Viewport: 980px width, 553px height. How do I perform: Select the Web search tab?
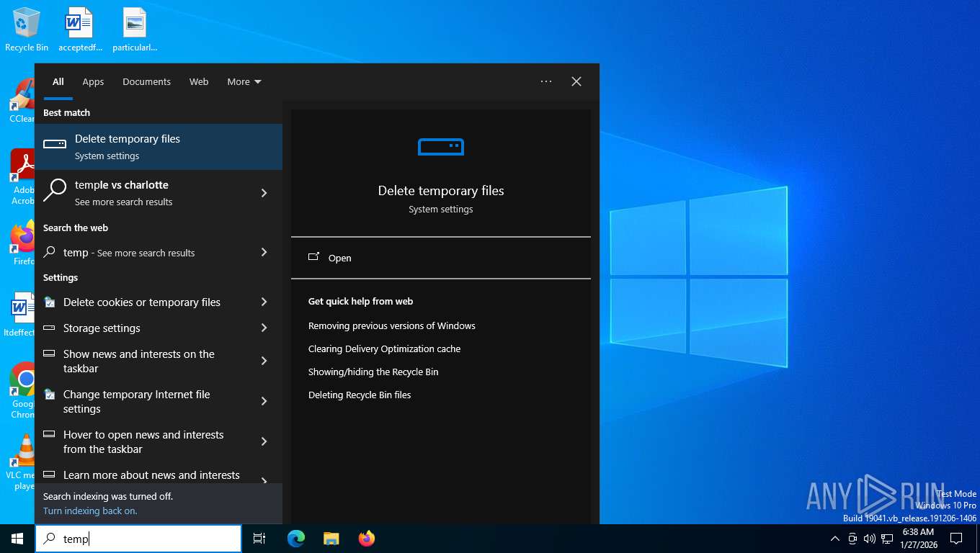click(x=199, y=82)
